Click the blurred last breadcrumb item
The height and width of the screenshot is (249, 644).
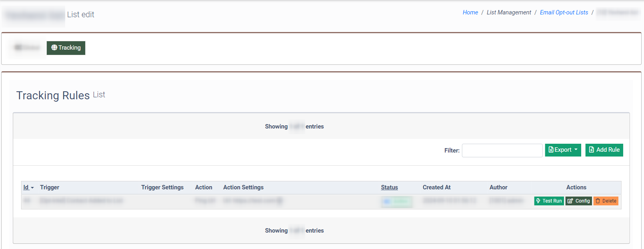(617, 12)
